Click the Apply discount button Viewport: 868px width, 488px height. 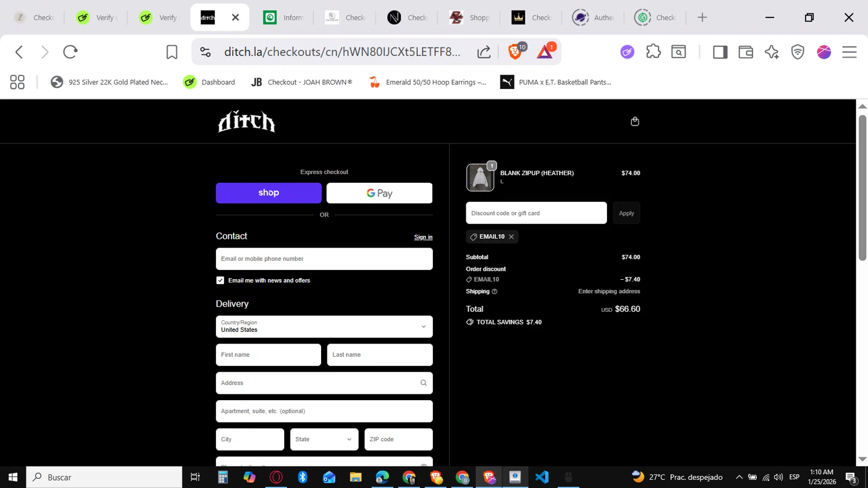(626, 213)
